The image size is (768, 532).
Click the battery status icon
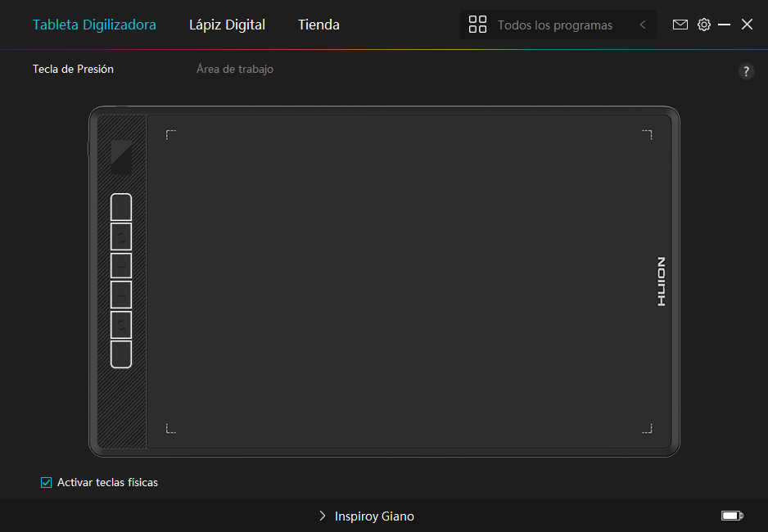pos(731,516)
